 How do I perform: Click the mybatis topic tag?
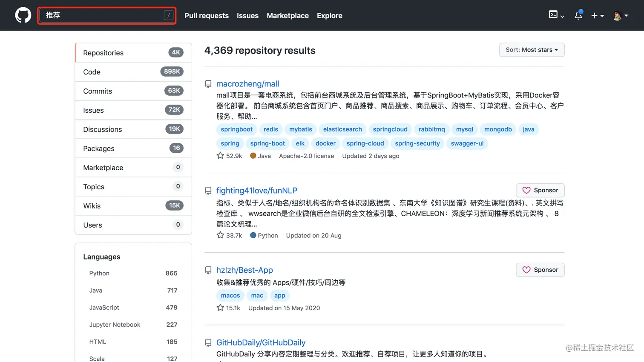pos(301,129)
